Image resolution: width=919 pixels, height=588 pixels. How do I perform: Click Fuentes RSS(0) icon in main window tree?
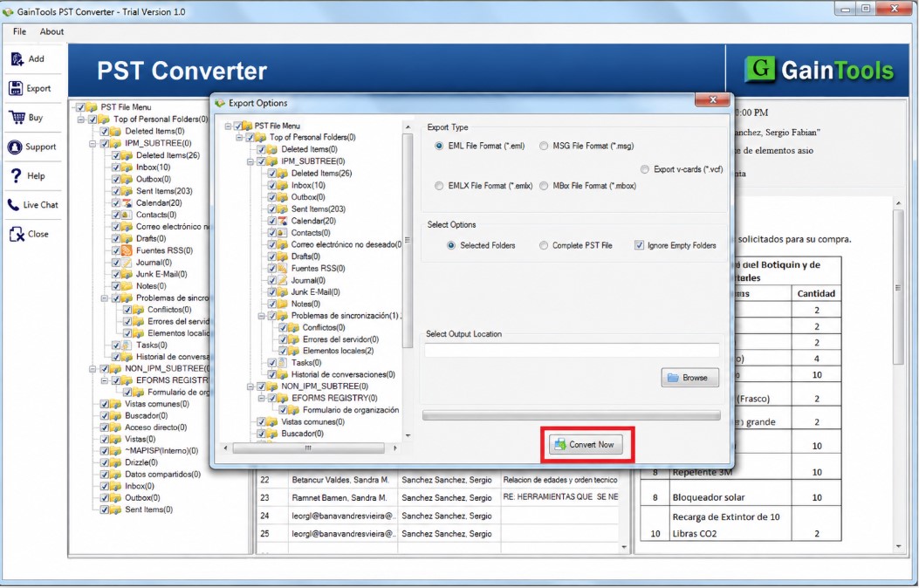[x=127, y=250]
